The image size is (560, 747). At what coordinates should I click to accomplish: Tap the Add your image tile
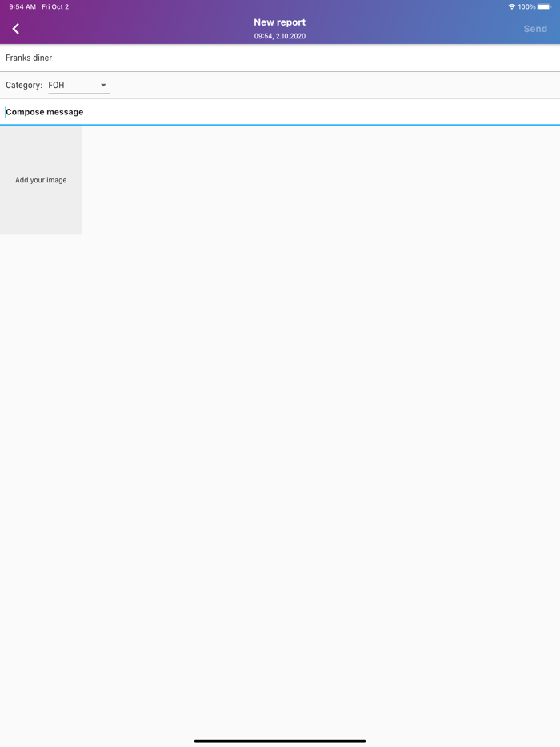[x=41, y=180]
